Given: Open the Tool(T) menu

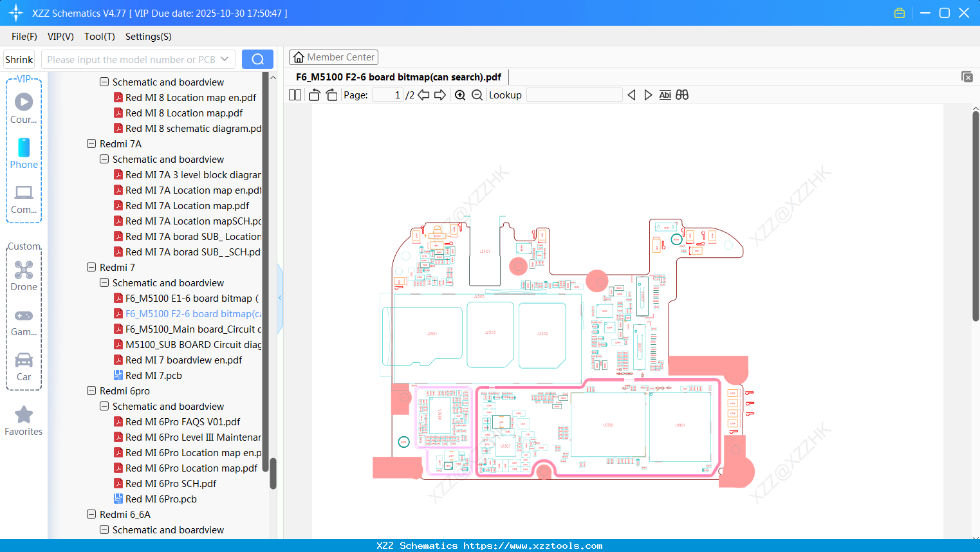Looking at the screenshot, I should click(99, 37).
